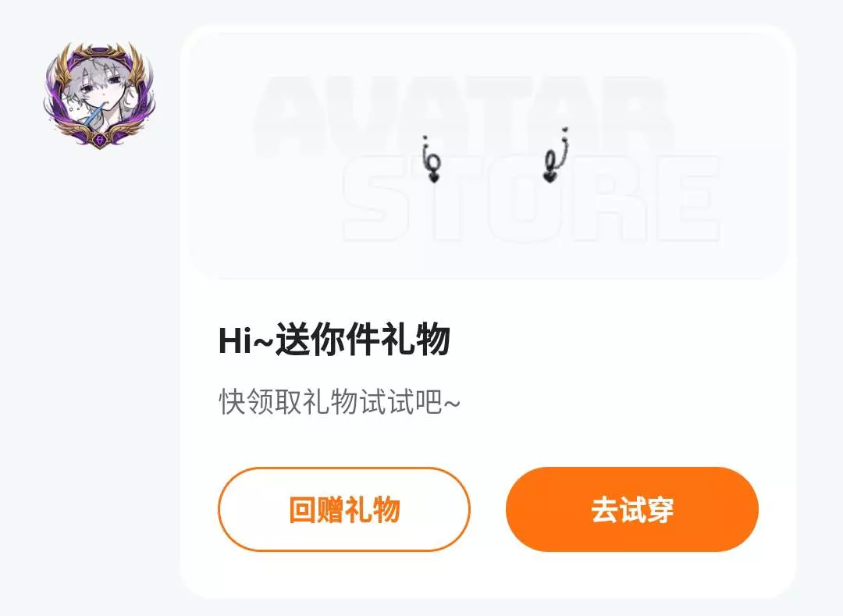
Task: Select the right earring gift item
Action: [x=556, y=155]
